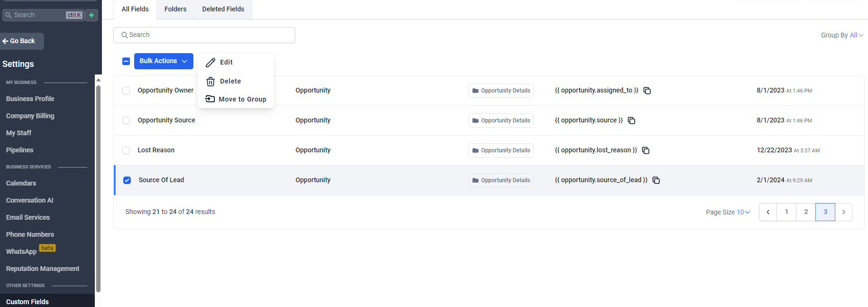Choose Edit from the bulk actions menu
The height and width of the screenshot is (307, 868).
point(236,63)
